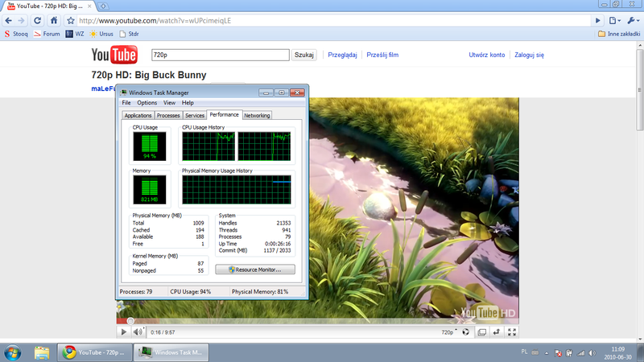This screenshot has height=362, width=644.
Task: Go back in Chrome browser
Action: pos(8,21)
